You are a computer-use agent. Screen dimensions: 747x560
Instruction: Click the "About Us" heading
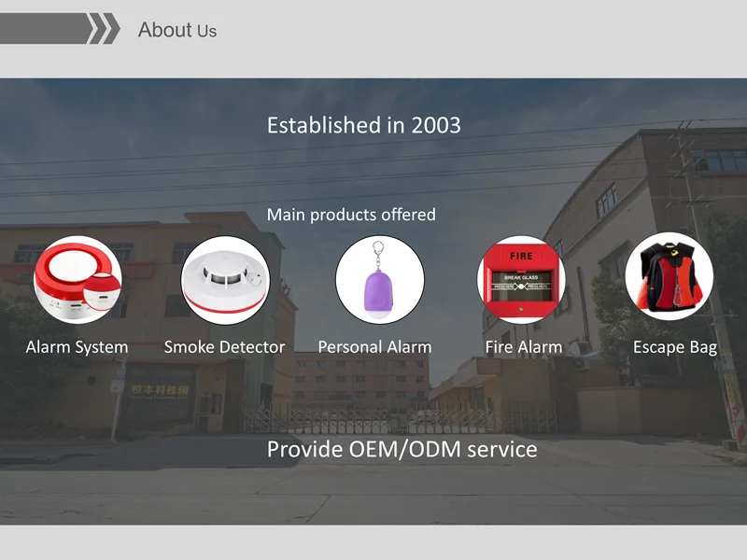point(177,30)
